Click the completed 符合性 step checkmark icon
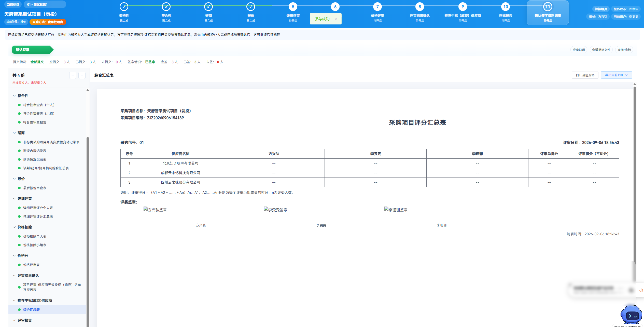Image resolution: width=644 pixels, height=327 pixels. pyautogui.click(x=166, y=7)
